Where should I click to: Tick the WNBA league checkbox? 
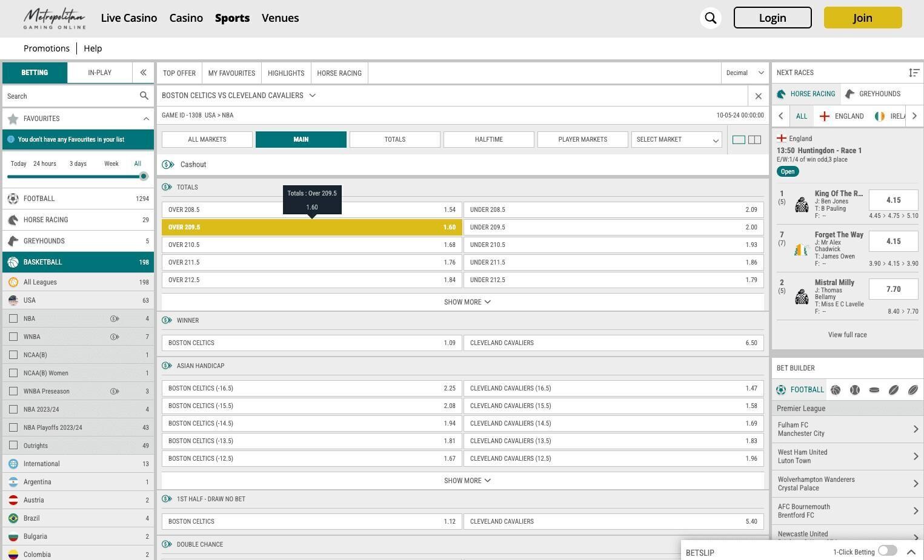(x=13, y=337)
